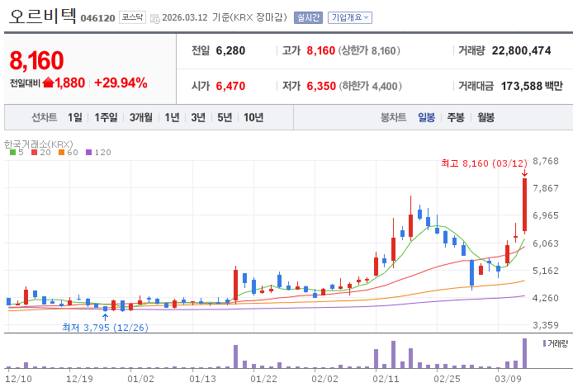Screen dimensions: 573x392
Task: Click the clock icon beside the date
Action: click(155, 19)
